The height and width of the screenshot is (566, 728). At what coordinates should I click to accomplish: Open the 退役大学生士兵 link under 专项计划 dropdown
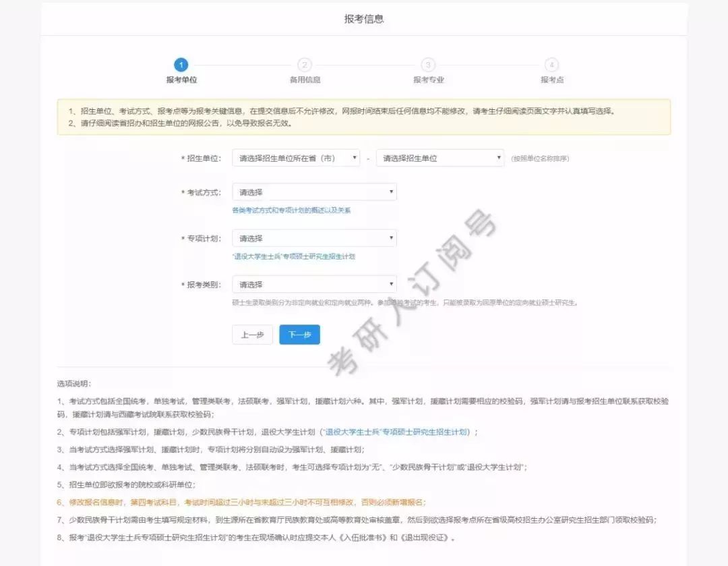(x=293, y=256)
